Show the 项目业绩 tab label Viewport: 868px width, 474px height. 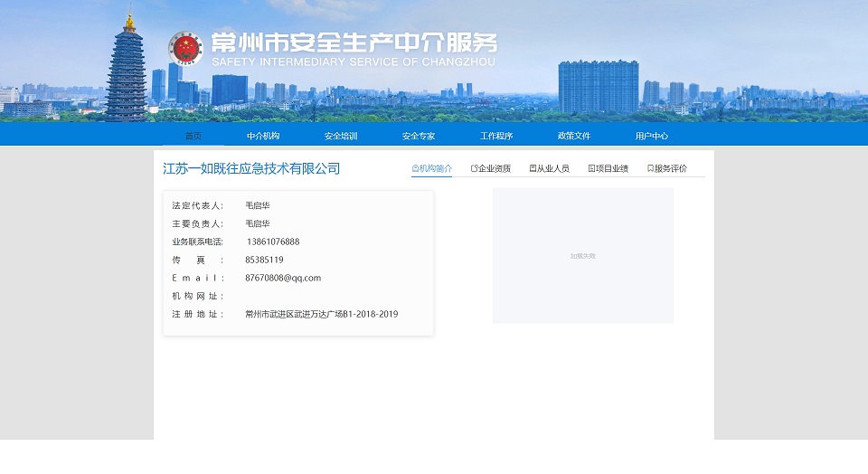click(612, 168)
